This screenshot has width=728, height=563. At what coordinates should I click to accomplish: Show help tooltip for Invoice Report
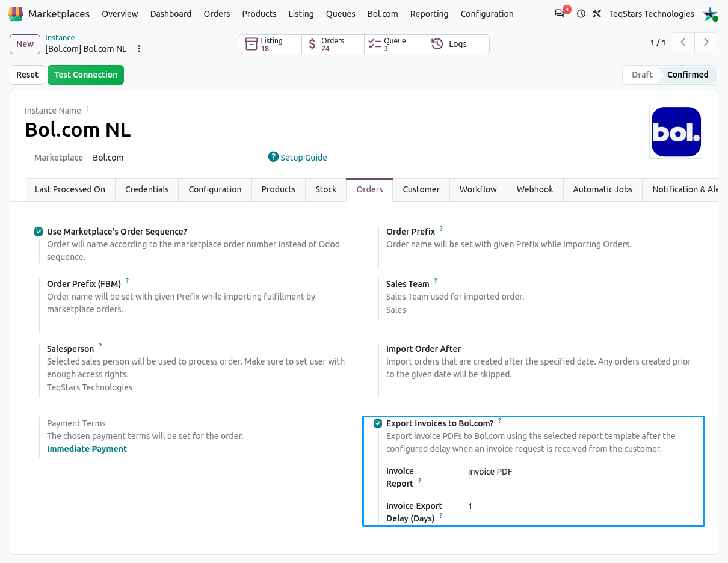[x=420, y=481]
